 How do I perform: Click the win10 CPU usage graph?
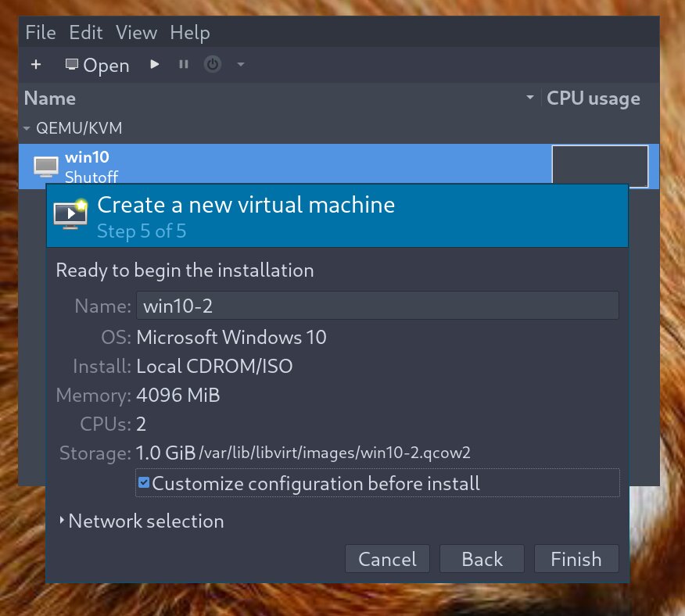600,167
